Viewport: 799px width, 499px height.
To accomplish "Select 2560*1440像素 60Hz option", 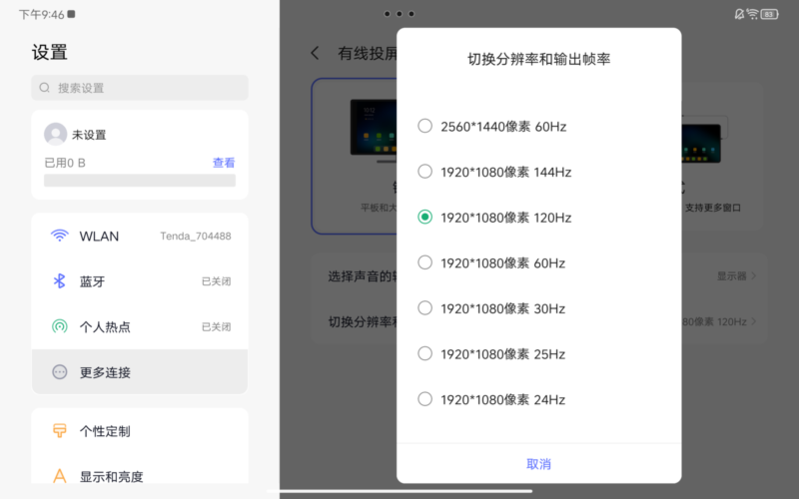I will (425, 126).
